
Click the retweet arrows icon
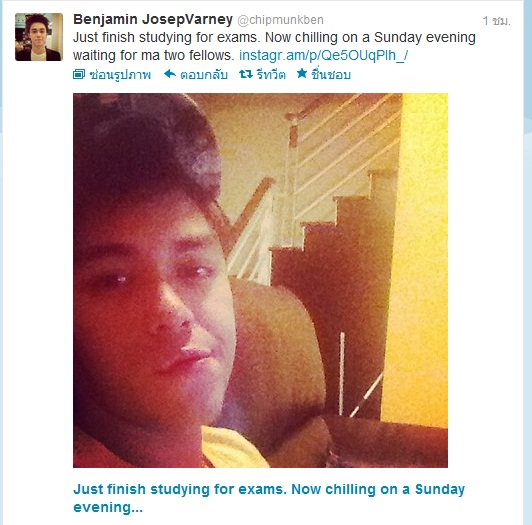tap(246, 74)
